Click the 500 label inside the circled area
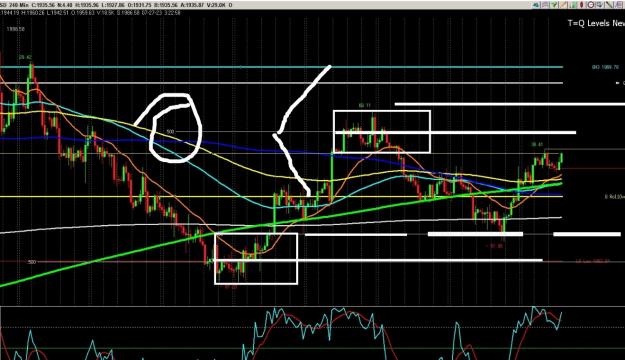Screen dimensions: 625x360 coord(170,131)
